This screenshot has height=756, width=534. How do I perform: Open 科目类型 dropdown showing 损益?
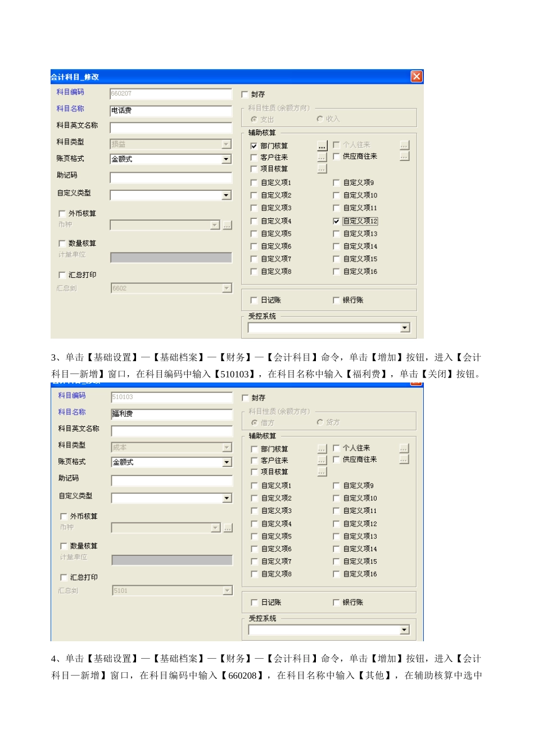pyautogui.click(x=226, y=145)
